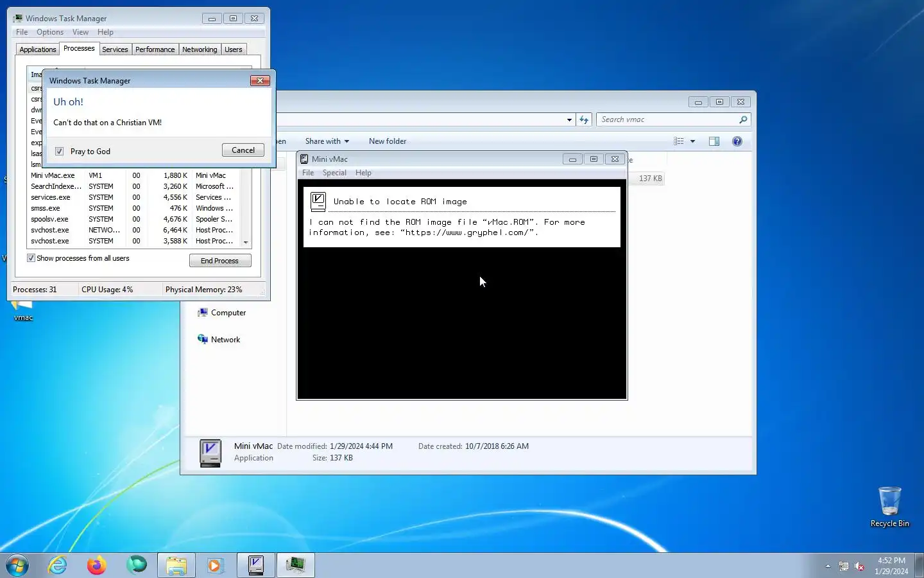Click the 137 KB size cell in Explorer
The height and width of the screenshot is (578, 924).
[650, 179]
